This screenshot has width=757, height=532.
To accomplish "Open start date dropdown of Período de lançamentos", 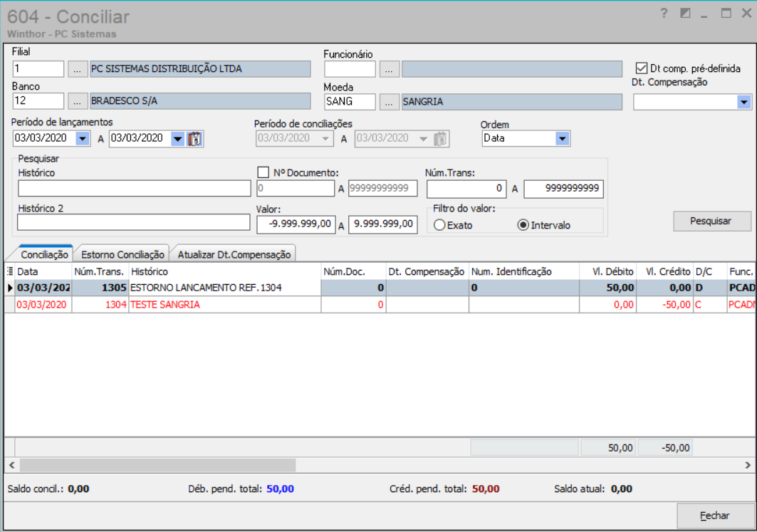I will pyautogui.click(x=83, y=139).
